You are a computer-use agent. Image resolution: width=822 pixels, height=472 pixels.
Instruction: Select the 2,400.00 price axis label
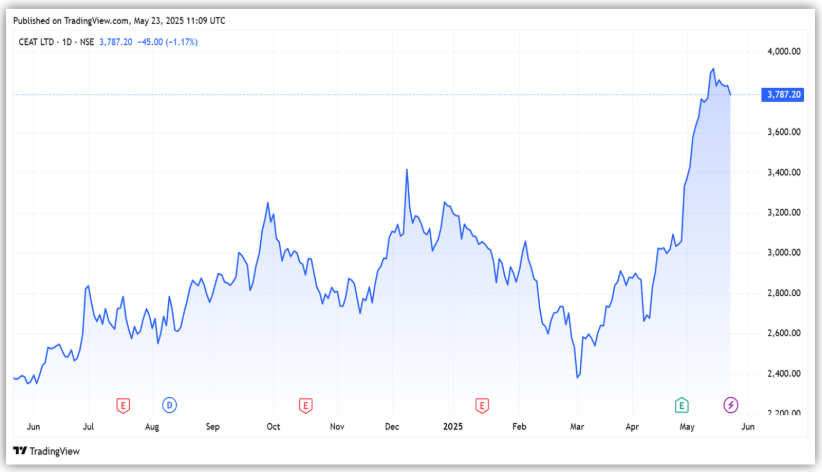point(783,374)
